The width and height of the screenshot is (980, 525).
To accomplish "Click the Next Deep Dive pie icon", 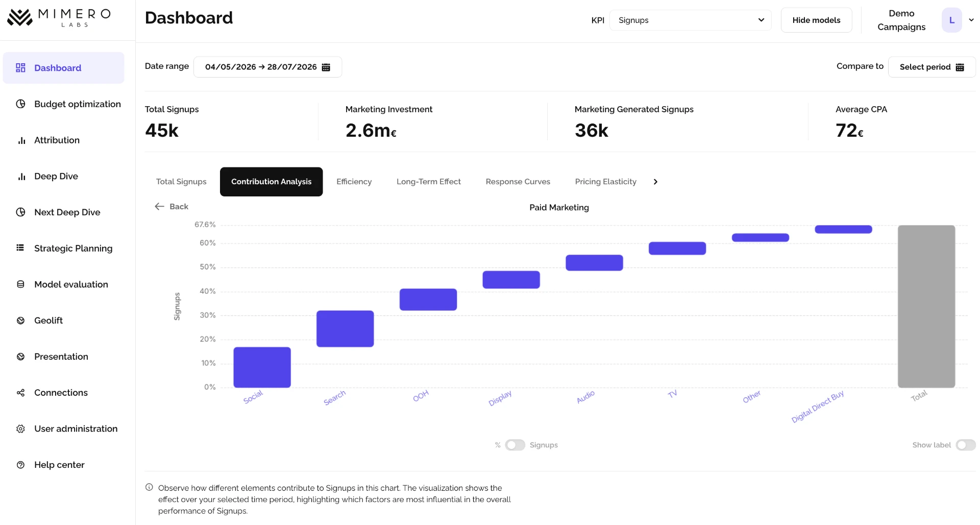I will 20,212.
